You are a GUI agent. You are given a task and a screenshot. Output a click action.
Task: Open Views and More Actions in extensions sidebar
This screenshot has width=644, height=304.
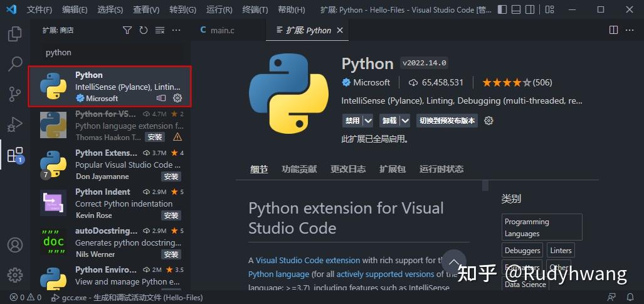click(176, 30)
